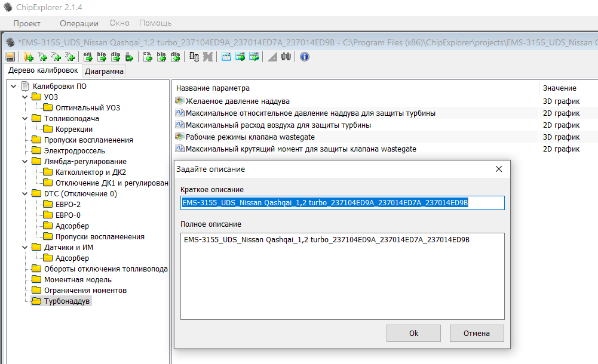Close the Задайте описание dialog with X
The image size is (598, 364).
tap(499, 169)
